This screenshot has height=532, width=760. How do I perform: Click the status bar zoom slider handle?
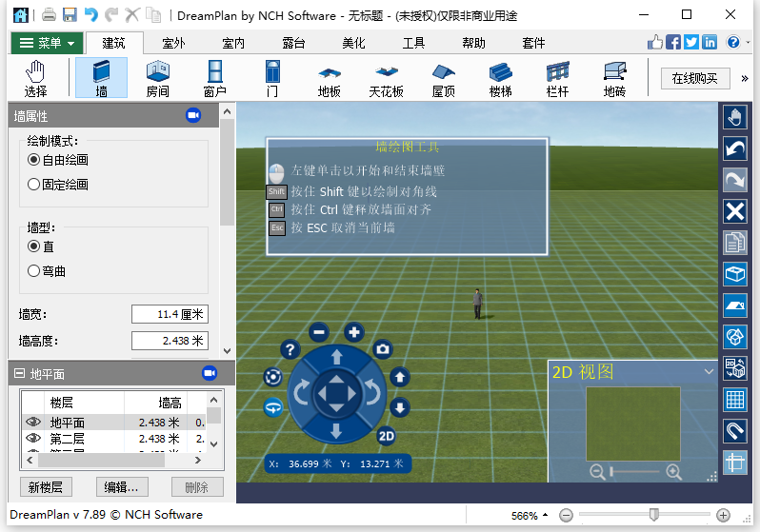(654, 514)
